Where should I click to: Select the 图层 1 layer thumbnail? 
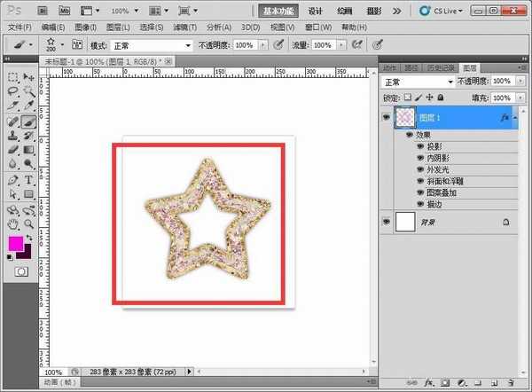403,117
